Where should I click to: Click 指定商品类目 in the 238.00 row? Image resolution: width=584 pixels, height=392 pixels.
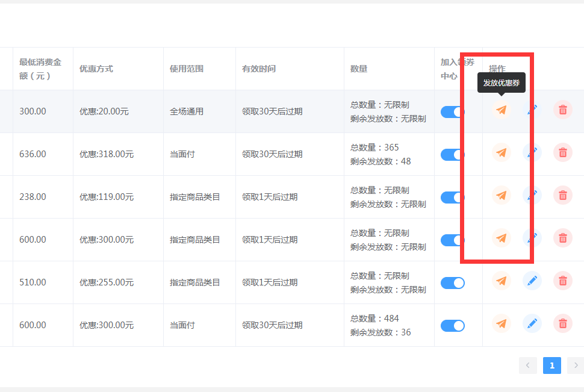[195, 197]
